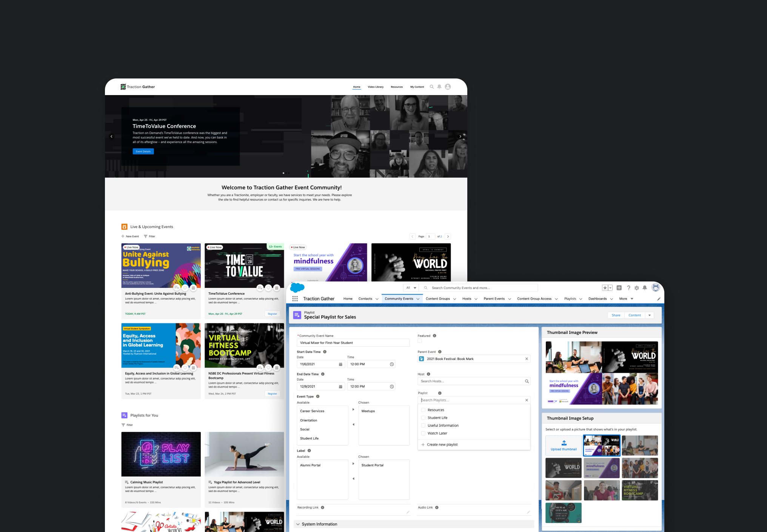Screen dimensions: 767x532
Task: Go to next hero carousel slide
Action: pos(460,136)
